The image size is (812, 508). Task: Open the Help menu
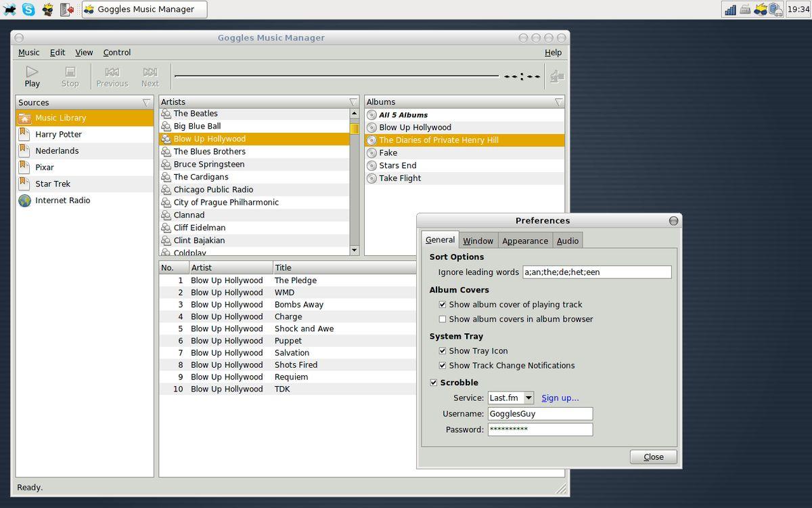click(x=553, y=52)
